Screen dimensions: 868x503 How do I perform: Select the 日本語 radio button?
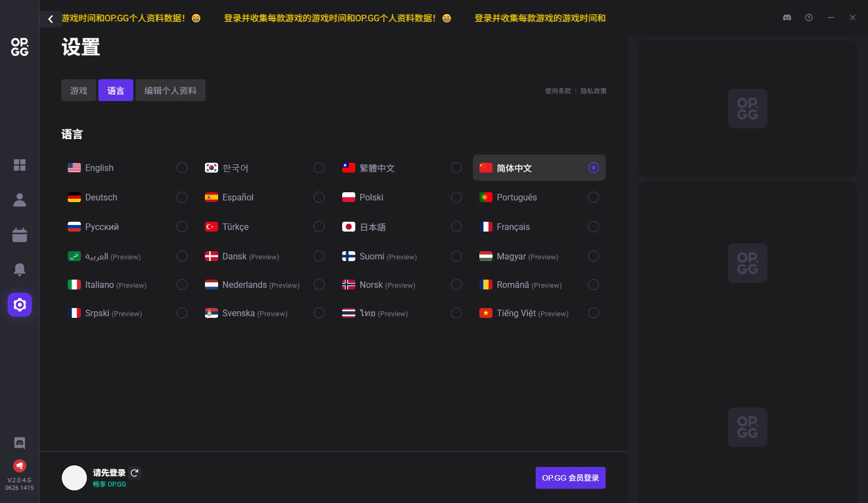(456, 227)
